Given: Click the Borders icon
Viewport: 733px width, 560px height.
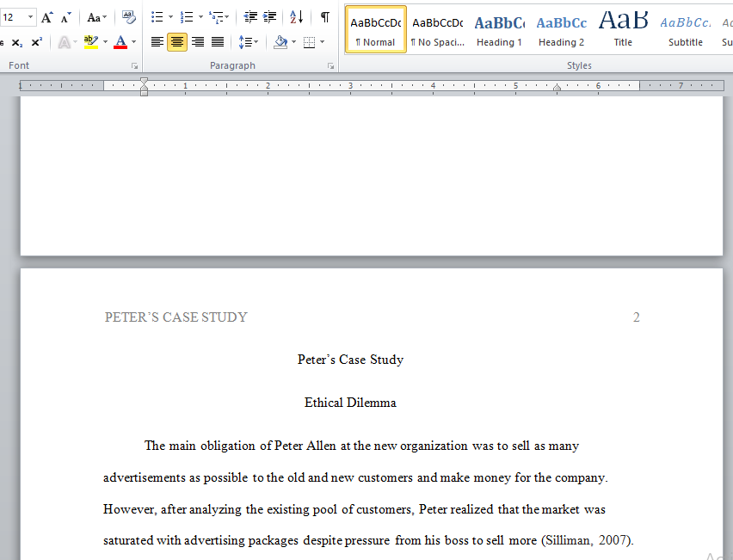Looking at the screenshot, I should [309, 42].
